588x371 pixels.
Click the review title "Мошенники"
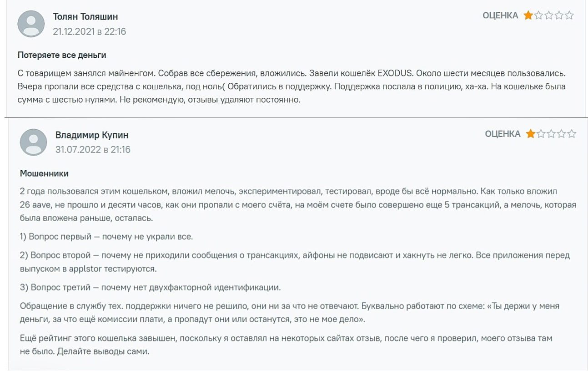point(44,173)
